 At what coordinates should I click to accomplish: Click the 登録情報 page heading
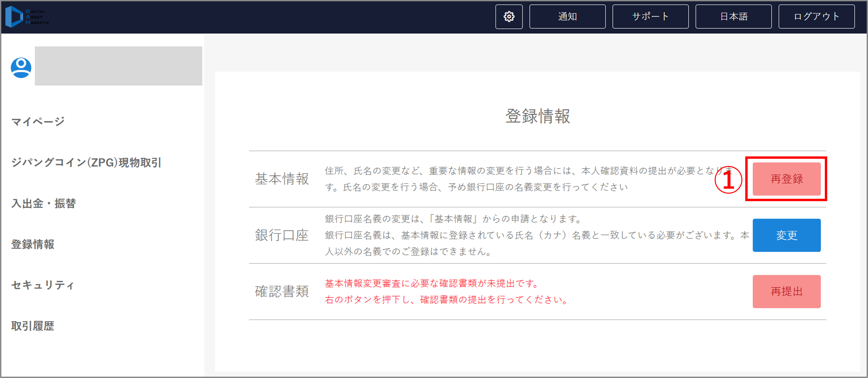537,116
